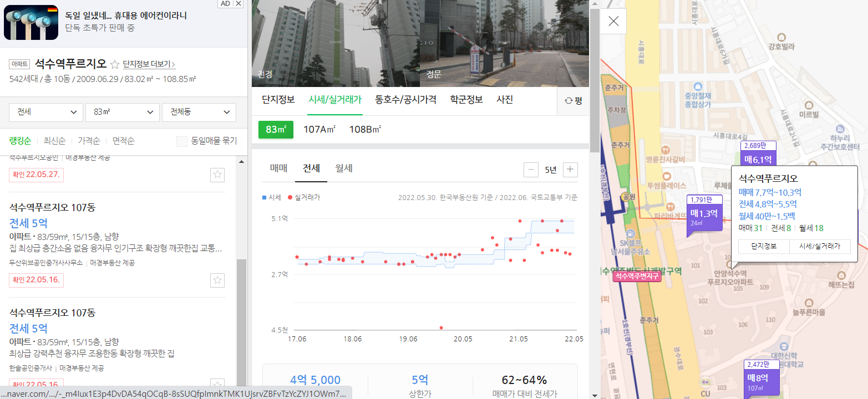The width and height of the screenshot is (868, 399).
Task: Click the 미르빌 building map icon
Action: [809, 105]
